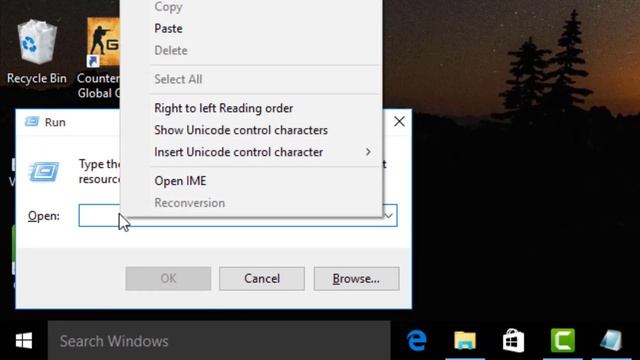Select the Counter-Strike Global Offensive shortcut

click(99, 57)
